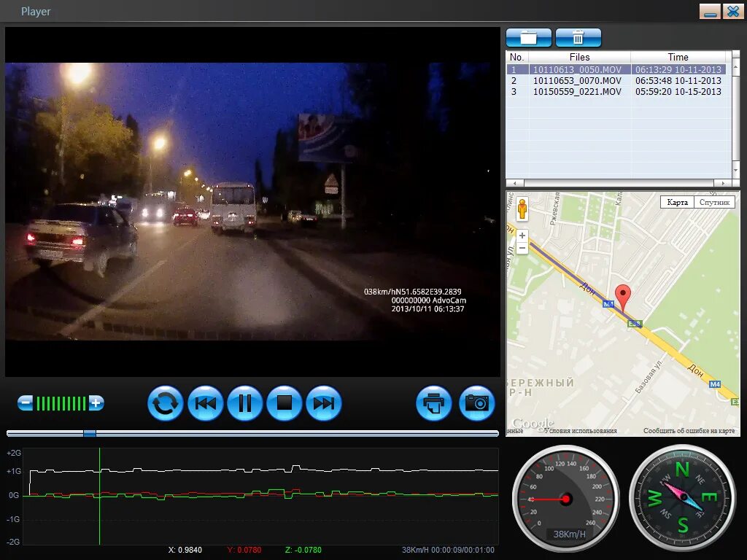Click the playback seek bar handle
This screenshot has height=560, width=747.
point(90,433)
